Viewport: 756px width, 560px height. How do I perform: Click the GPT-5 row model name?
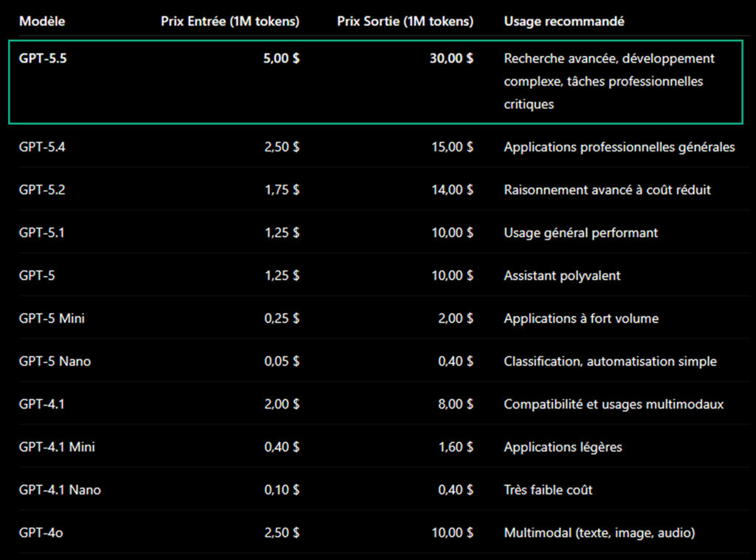point(37,276)
